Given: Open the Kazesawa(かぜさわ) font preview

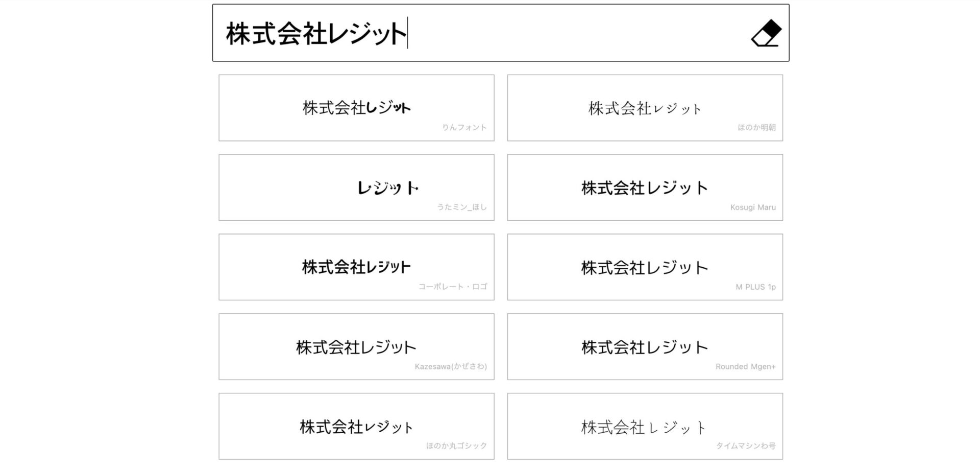Looking at the screenshot, I should (356, 347).
